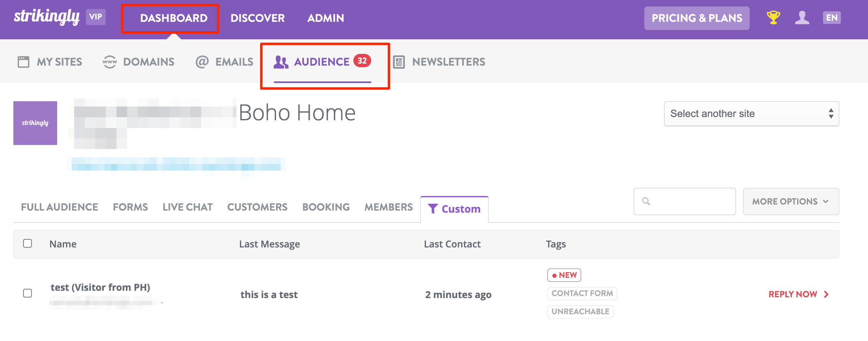Image resolution: width=868 pixels, height=341 pixels.
Task: Click the Domains www globe icon
Action: pos(109,62)
